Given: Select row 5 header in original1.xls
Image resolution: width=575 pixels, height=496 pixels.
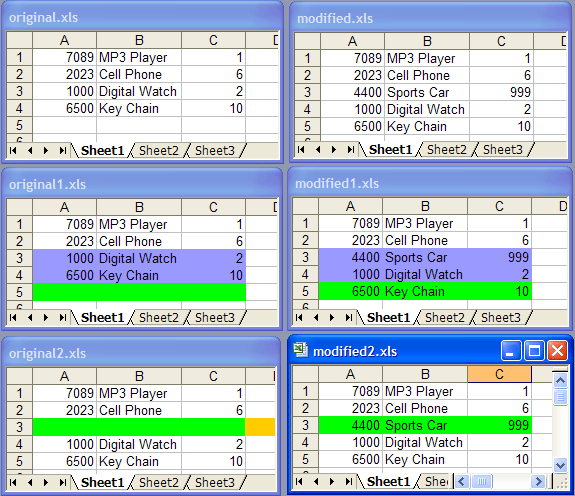Looking at the screenshot, I should 19,292.
